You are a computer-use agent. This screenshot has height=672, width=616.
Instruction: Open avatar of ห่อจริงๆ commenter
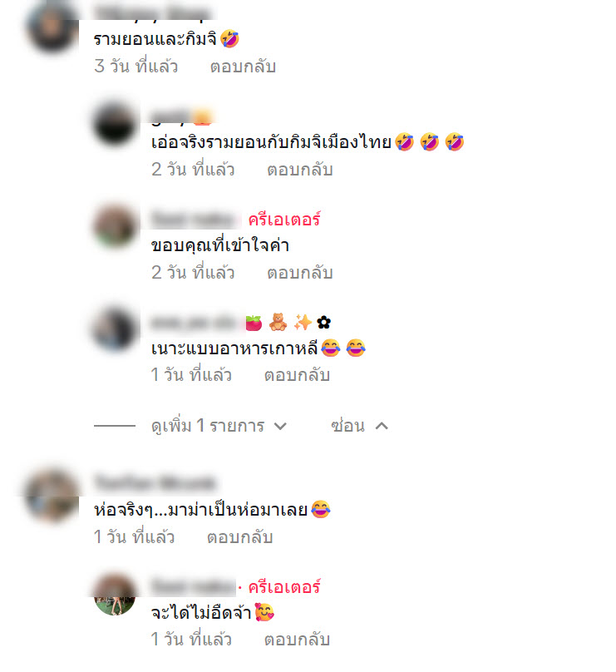pyautogui.click(x=52, y=497)
